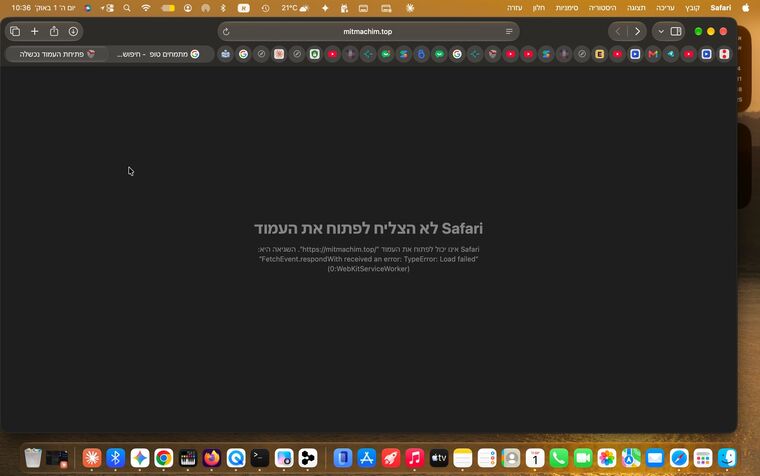Open Reminders from the Dock

(487, 458)
